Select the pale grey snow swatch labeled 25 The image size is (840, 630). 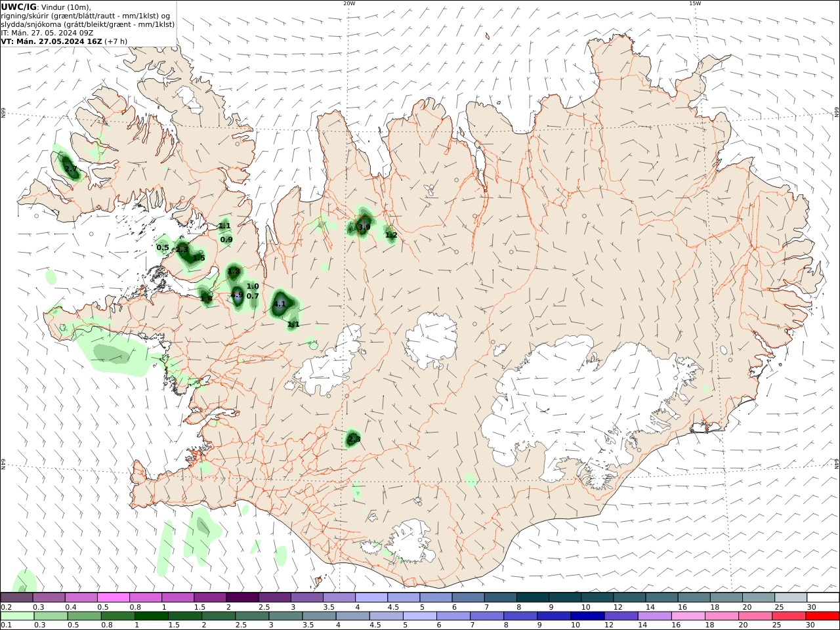[x=791, y=597]
